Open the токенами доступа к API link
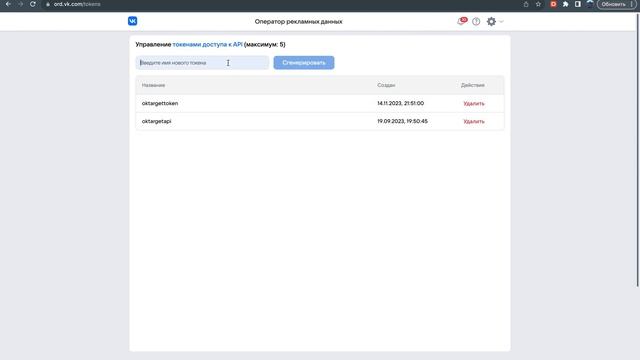This screenshot has width=640, height=360. [x=207, y=44]
